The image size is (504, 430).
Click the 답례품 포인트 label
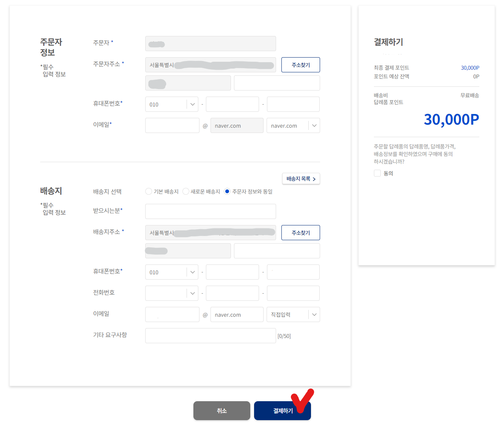click(x=388, y=102)
